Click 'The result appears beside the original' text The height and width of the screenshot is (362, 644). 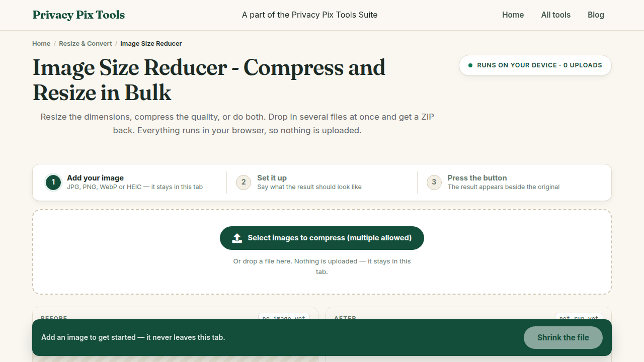[504, 187]
